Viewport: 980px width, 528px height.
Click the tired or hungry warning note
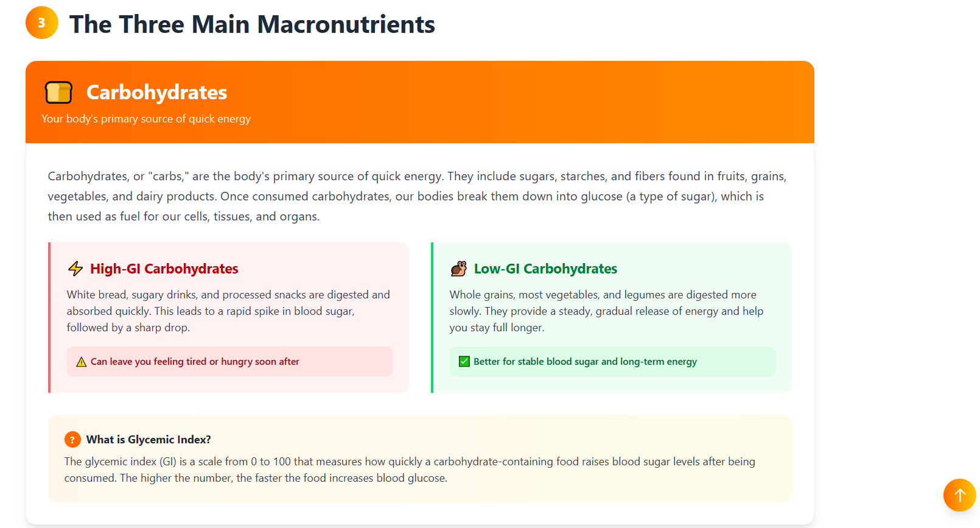pyautogui.click(x=195, y=362)
